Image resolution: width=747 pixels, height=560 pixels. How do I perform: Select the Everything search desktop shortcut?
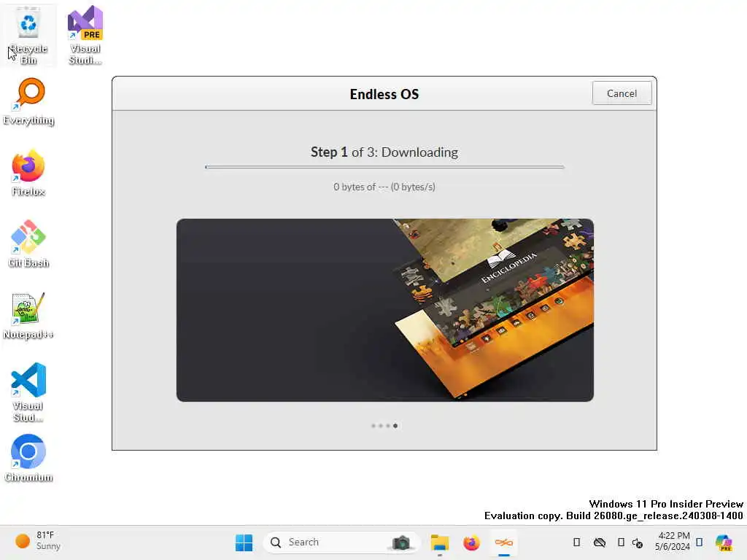pyautogui.click(x=28, y=102)
